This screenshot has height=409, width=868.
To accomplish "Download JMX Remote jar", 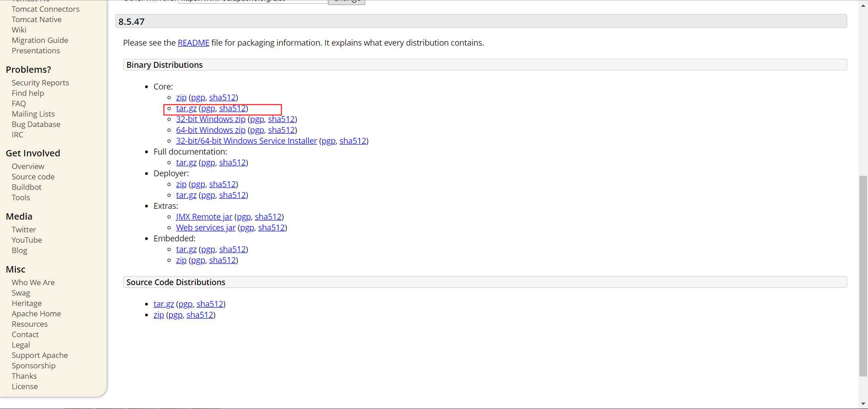I will click(x=204, y=217).
